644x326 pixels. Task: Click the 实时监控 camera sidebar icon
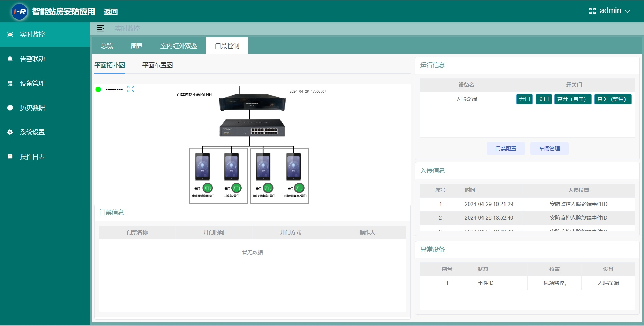pos(10,35)
